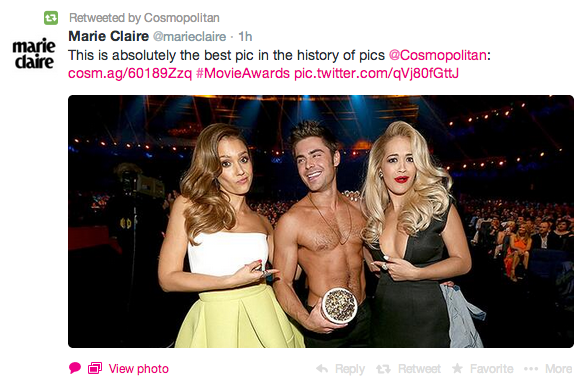Click the pink conversation bubble icon

(75, 368)
